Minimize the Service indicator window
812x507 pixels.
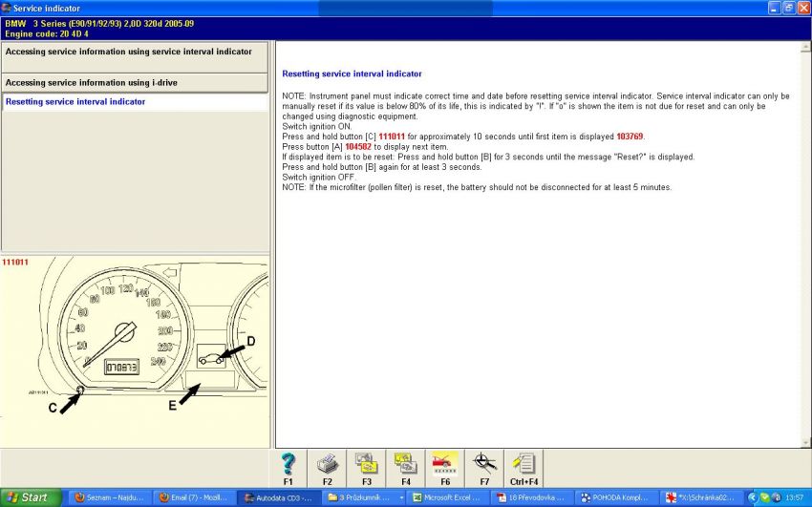(x=774, y=8)
